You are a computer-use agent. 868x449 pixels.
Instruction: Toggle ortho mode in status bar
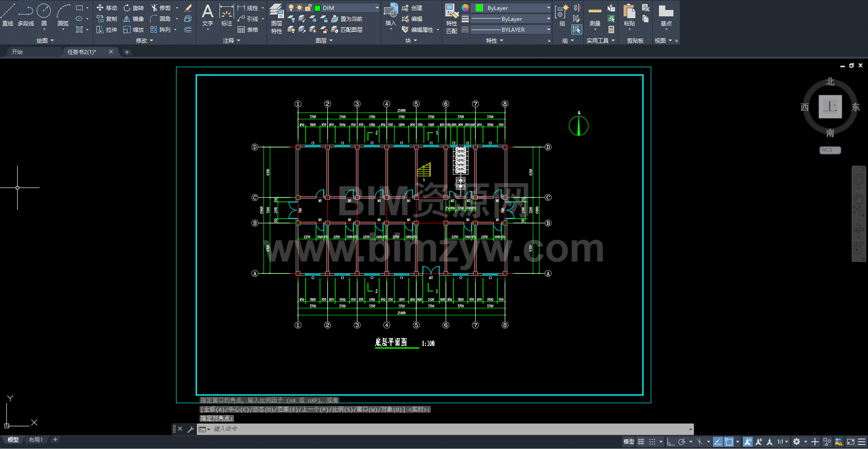pyautogui.click(x=671, y=441)
